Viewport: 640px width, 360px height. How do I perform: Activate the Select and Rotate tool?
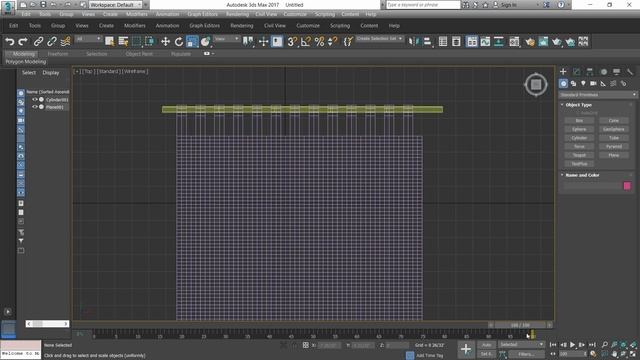pos(179,41)
